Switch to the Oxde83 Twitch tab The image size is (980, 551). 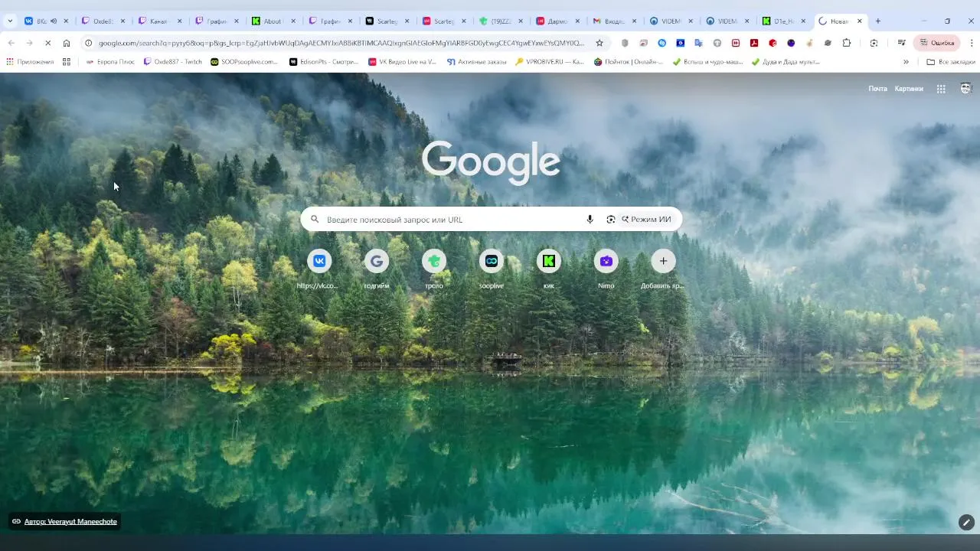tap(103, 21)
